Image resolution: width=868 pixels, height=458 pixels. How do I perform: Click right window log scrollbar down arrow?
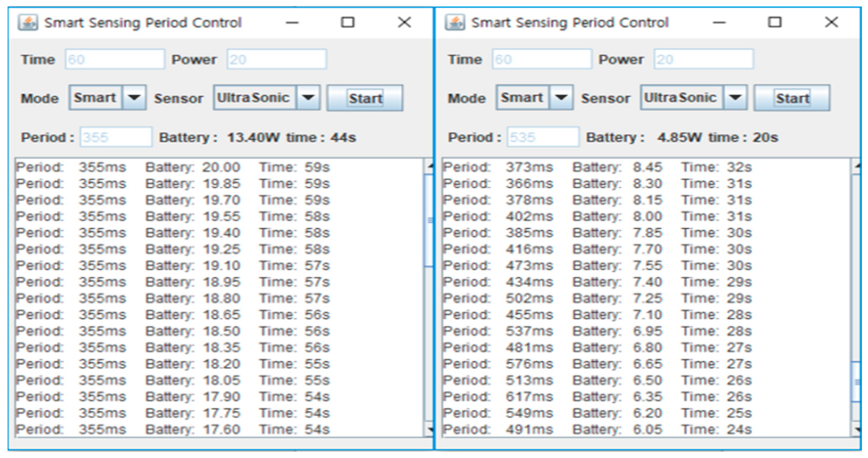click(856, 429)
